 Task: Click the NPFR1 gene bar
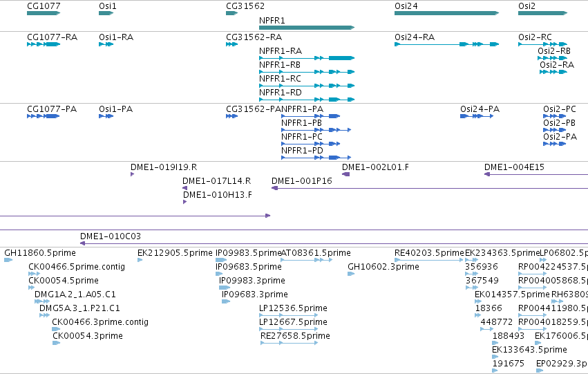[307, 28]
